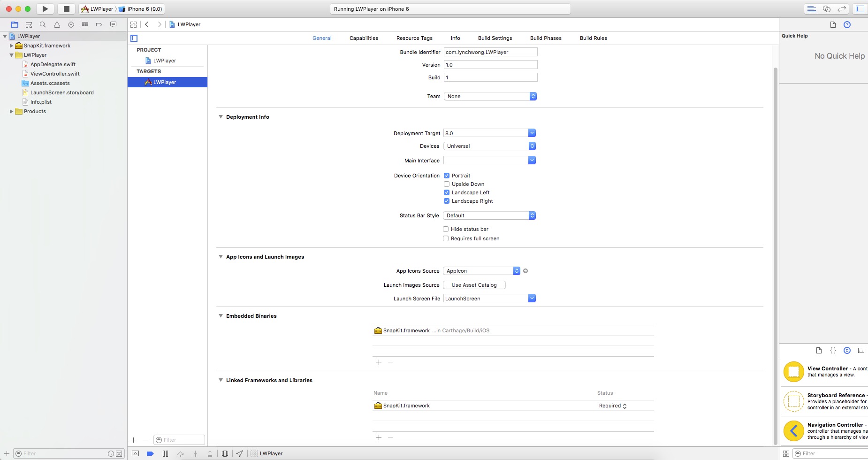Open the related items grid icon
This screenshot has height=460, width=868.
pyautogui.click(x=134, y=24)
